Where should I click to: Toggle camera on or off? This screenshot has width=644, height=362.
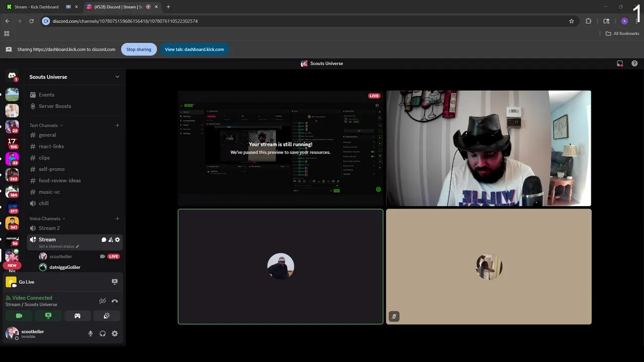point(19,316)
